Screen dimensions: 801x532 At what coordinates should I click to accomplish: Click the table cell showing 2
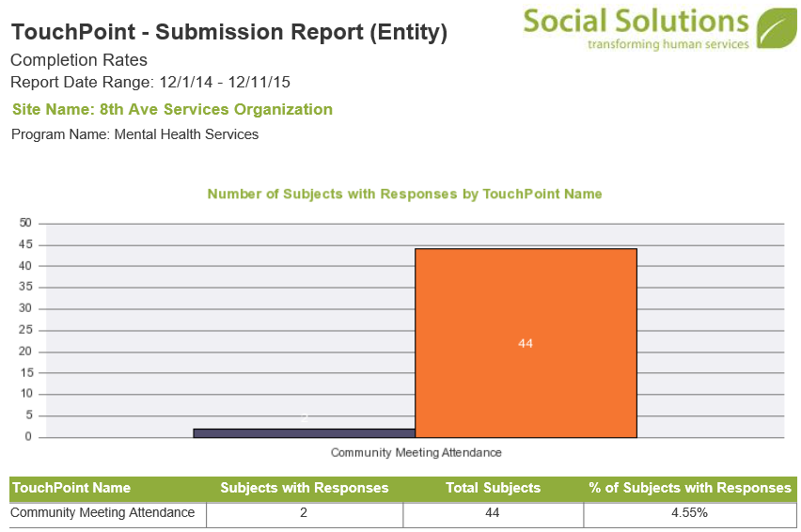(x=304, y=515)
